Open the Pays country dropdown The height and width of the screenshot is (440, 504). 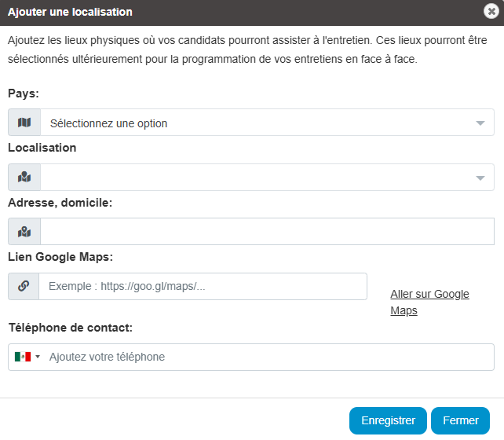point(267,123)
